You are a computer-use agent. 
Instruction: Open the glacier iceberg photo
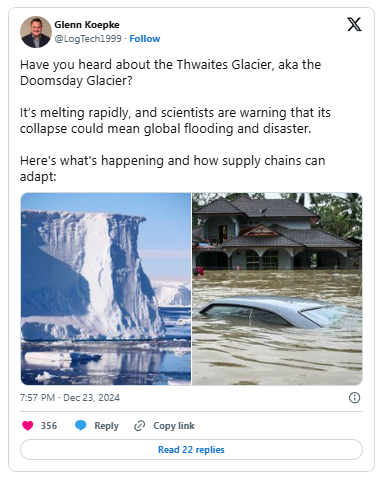click(106, 289)
